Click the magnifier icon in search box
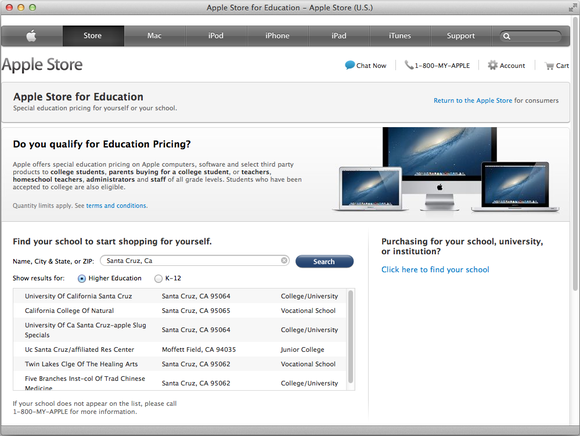 coord(507,36)
